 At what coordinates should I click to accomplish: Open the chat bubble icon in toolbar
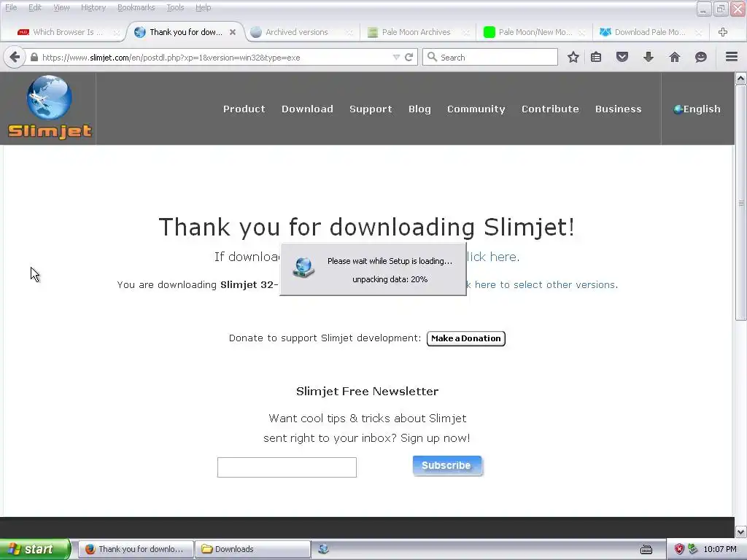click(x=701, y=58)
